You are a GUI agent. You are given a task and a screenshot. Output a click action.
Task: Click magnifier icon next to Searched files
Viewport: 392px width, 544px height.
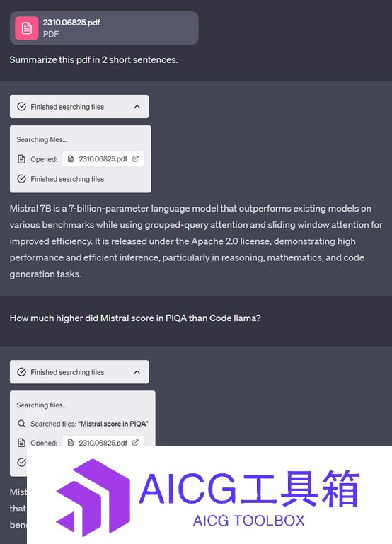[x=21, y=424]
